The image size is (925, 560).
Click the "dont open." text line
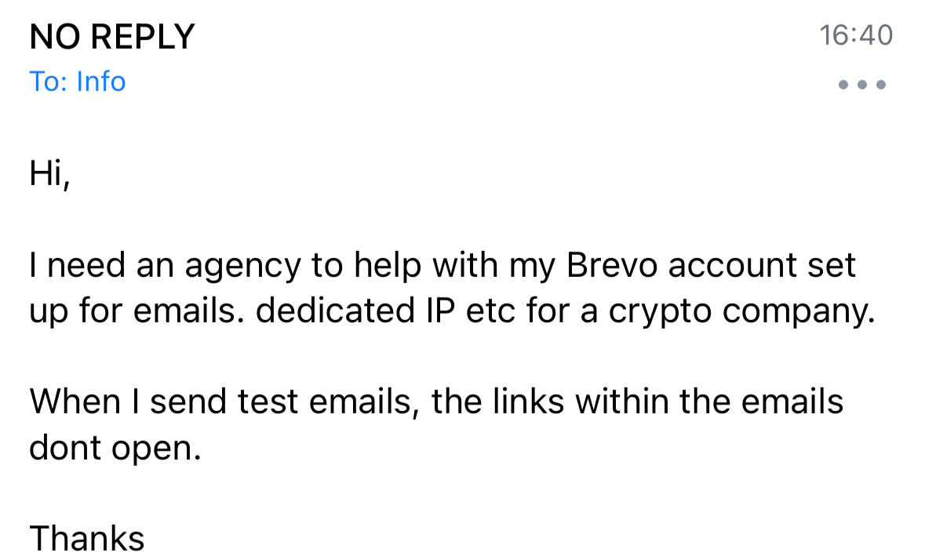tap(115, 449)
